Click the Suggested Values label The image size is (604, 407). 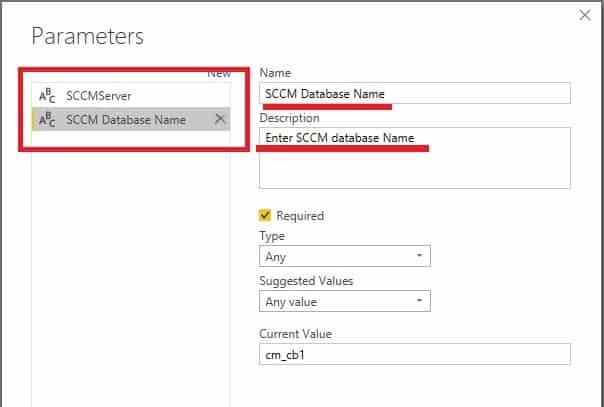(x=306, y=281)
